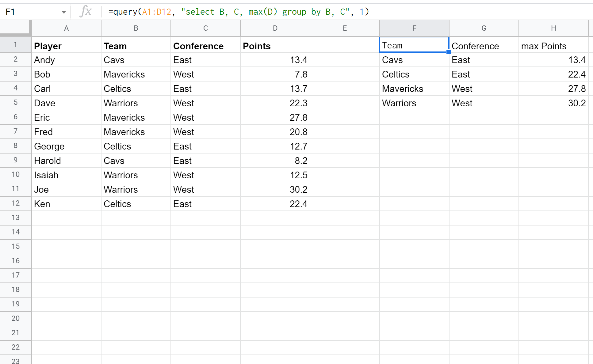The image size is (593, 364).
Task: Select column D header
Action: coord(275,28)
